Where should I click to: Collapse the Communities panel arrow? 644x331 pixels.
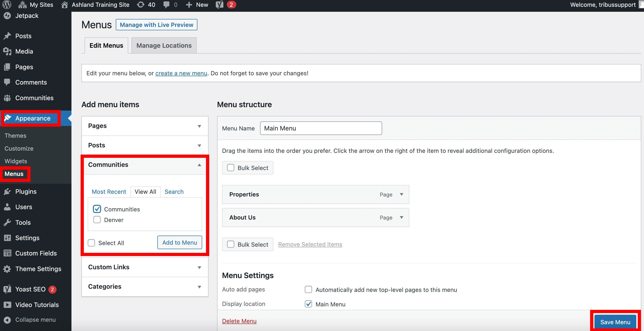pyautogui.click(x=199, y=165)
